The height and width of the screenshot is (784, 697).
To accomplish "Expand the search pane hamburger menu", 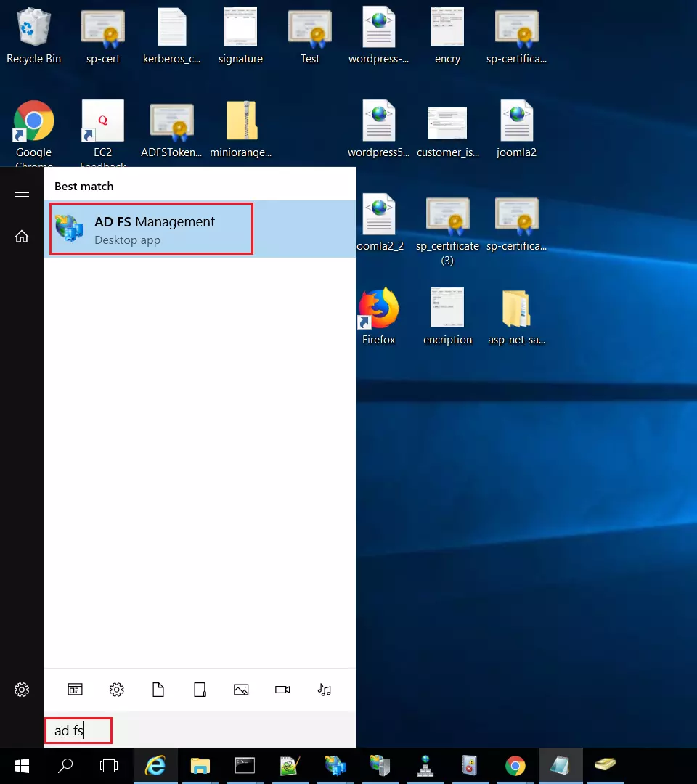I will (x=22, y=192).
